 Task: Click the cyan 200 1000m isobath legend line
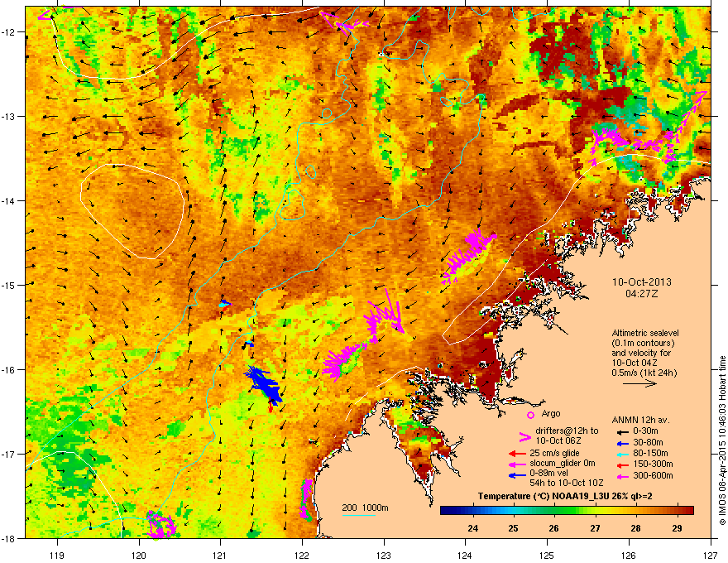pyautogui.click(x=359, y=515)
